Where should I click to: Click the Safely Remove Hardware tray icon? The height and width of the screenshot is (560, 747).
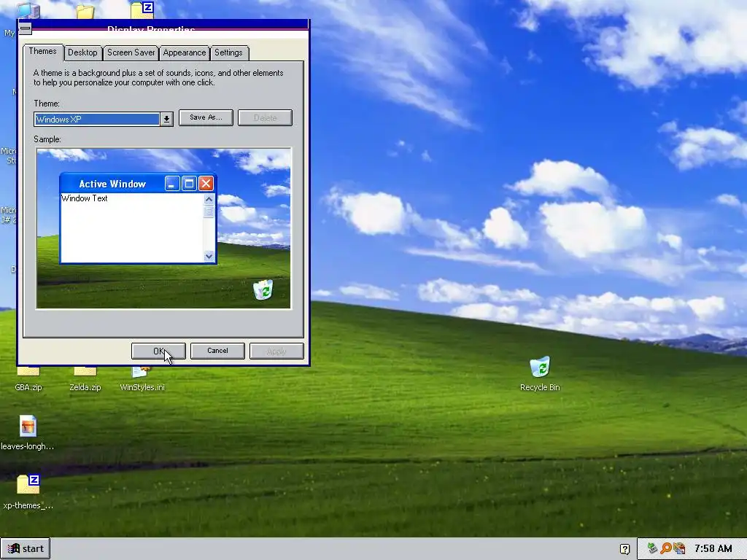coord(652,548)
